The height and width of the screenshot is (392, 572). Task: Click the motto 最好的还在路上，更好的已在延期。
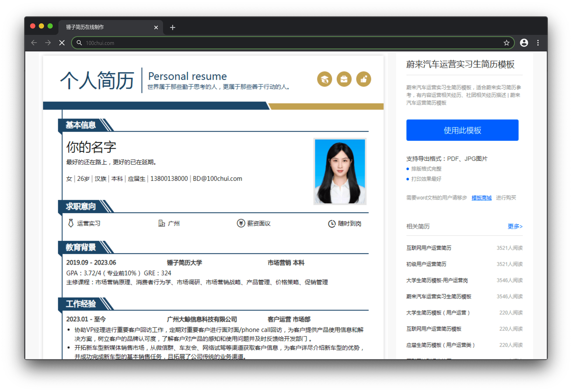point(112,162)
